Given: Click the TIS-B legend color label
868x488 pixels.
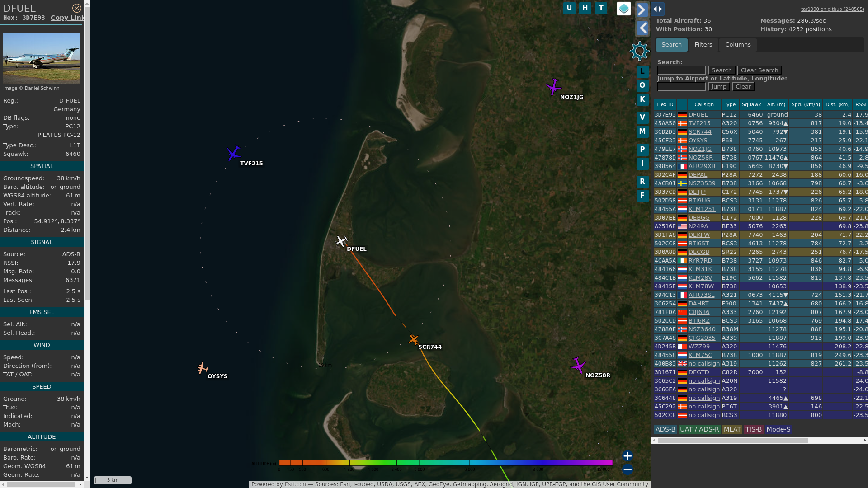Looking at the screenshot, I should 753,430.
